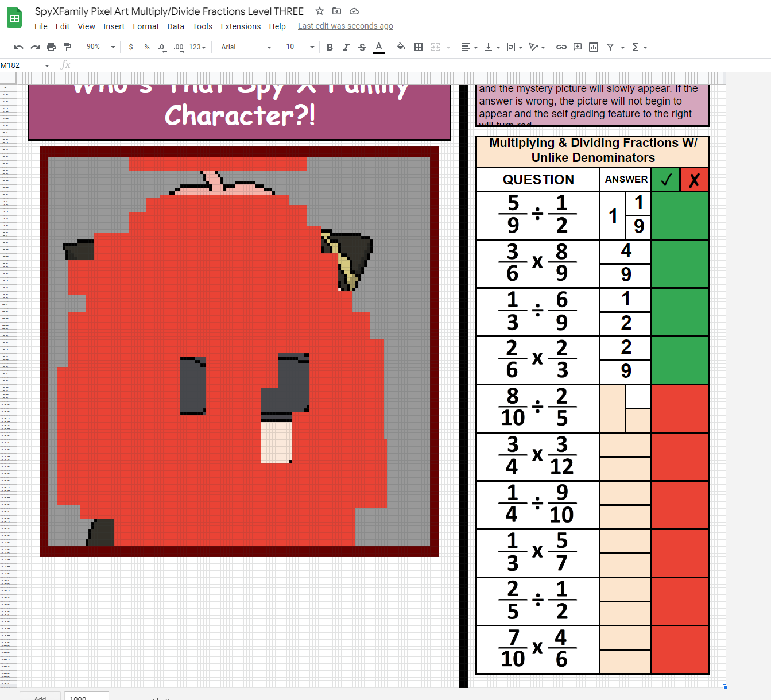Toggle bold formatting
Image resolution: width=771 pixels, height=700 pixels.
pyautogui.click(x=330, y=47)
